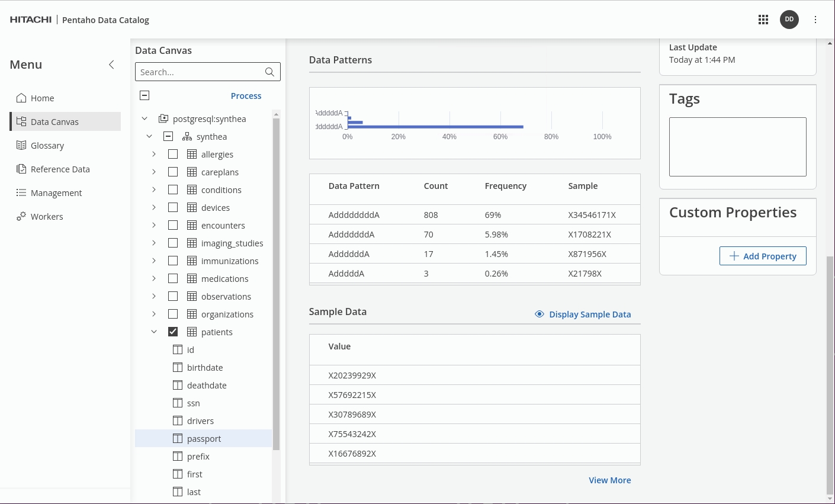This screenshot has height=504, width=835.
Task: Collapse the Menu sidebar with arrow
Action: [111, 65]
